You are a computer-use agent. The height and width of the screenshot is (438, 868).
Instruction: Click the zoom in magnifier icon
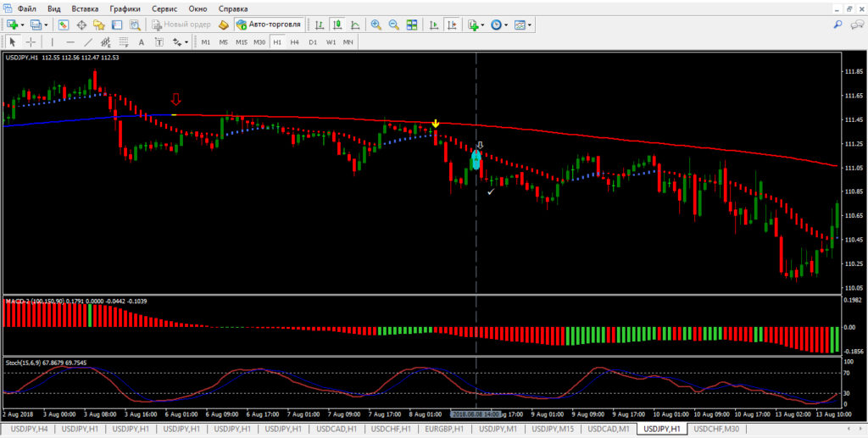376,25
